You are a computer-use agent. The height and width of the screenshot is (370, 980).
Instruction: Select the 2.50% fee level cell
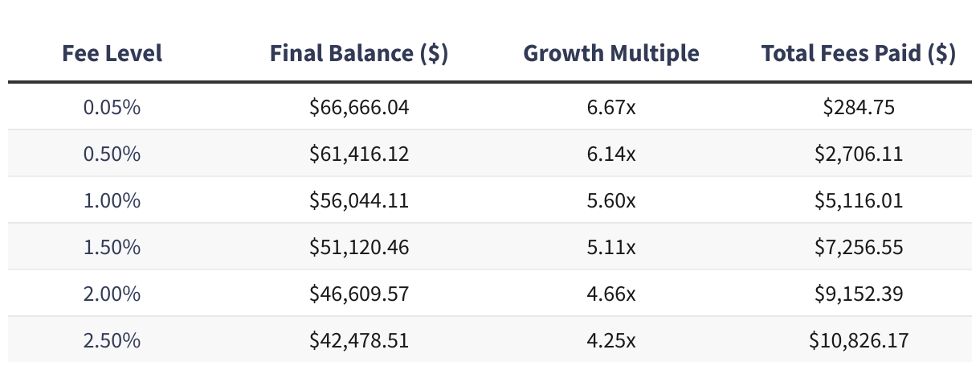click(112, 340)
